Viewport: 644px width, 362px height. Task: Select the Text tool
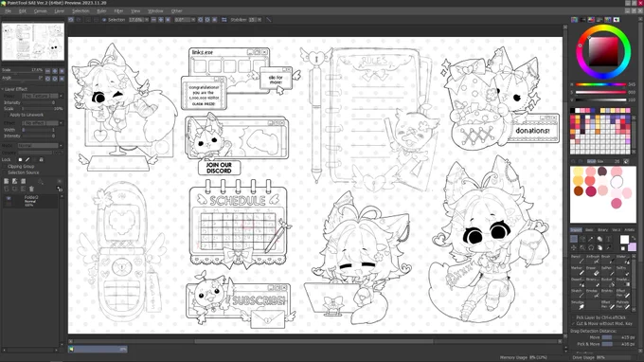608,239
